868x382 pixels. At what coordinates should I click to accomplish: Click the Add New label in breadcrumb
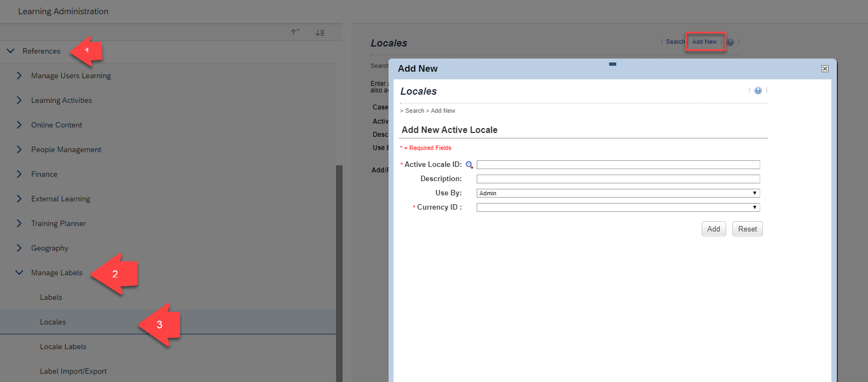443,111
